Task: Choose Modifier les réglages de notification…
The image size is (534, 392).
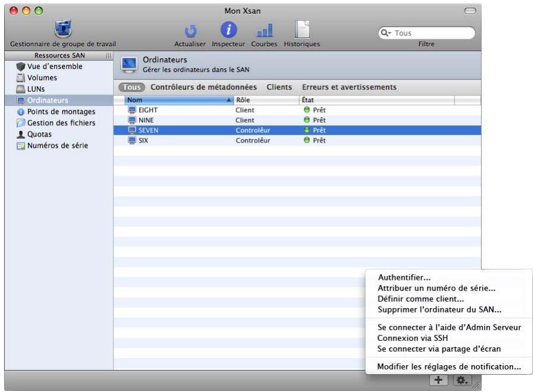Action: click(x=448, y=367)
